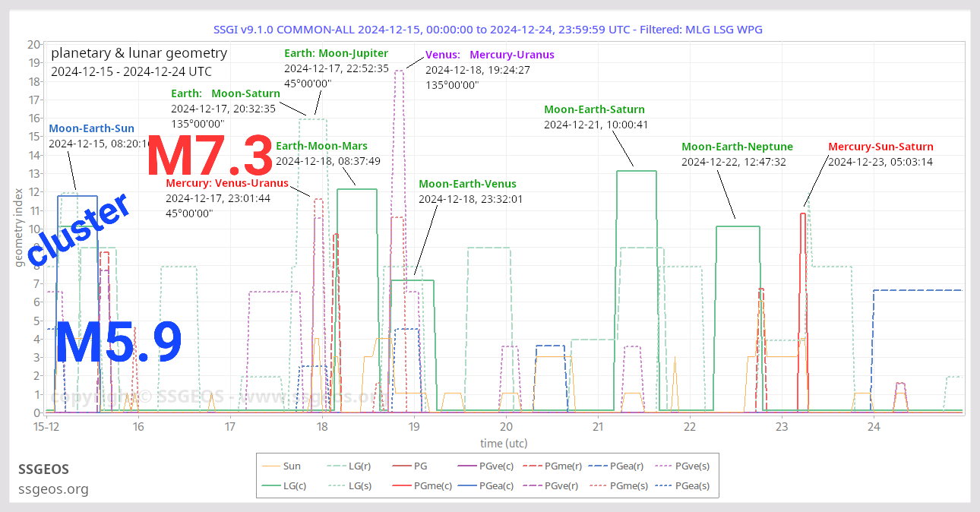Image resolution: width=980 pixels, height=512 pixels.
Task: Open the ssgeos.org link
Action: [53, 489]
